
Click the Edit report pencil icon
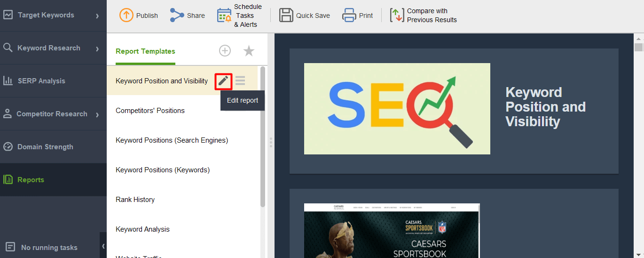223,81
